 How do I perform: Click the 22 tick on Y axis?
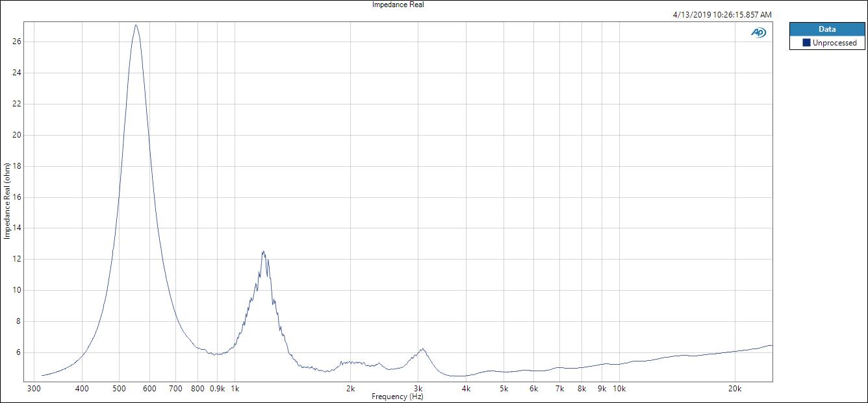18,104
